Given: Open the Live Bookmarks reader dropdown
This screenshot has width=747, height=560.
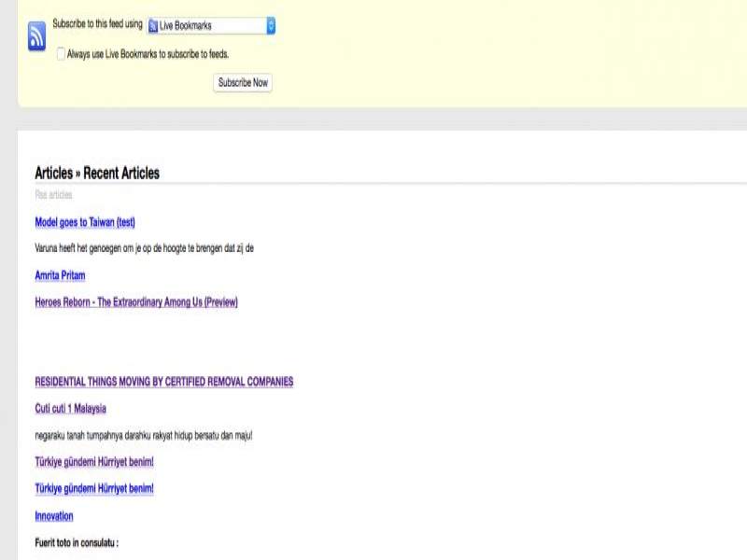Looking at the screenshot, I should [x=211, y=26].
